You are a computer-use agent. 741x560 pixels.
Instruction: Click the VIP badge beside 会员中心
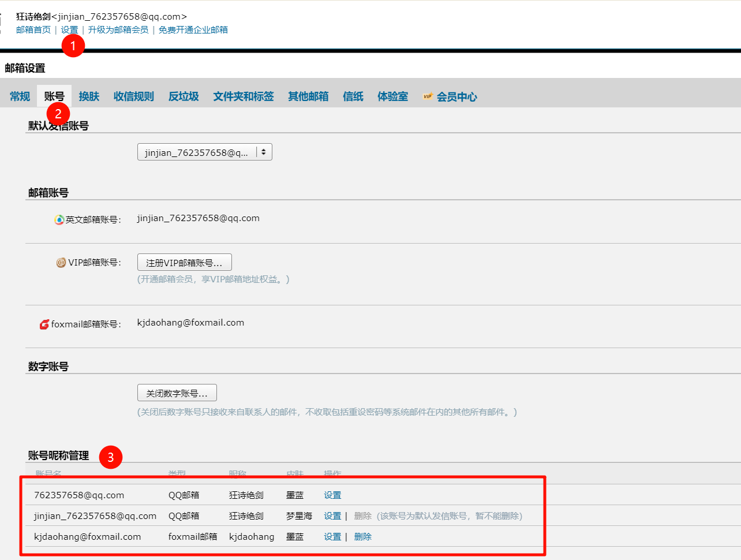428,96
